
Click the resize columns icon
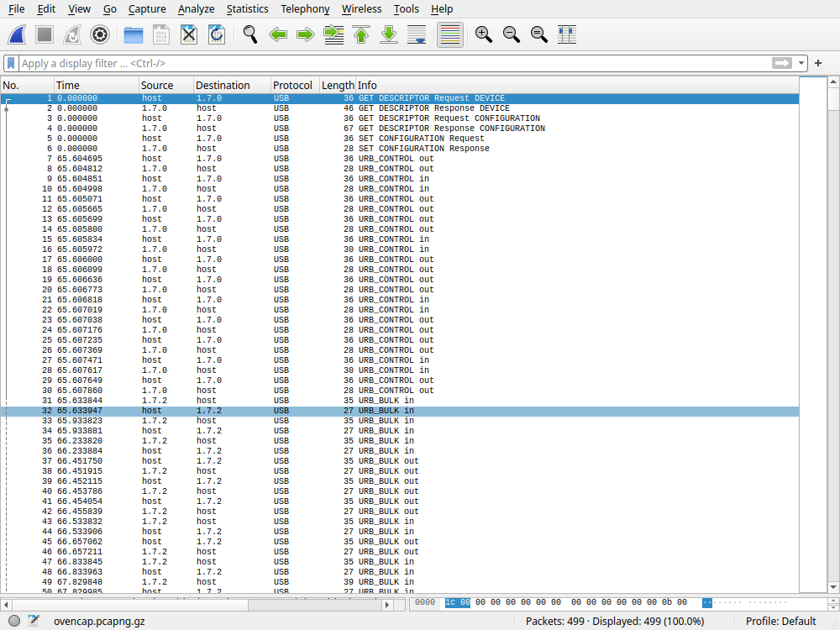567,34
